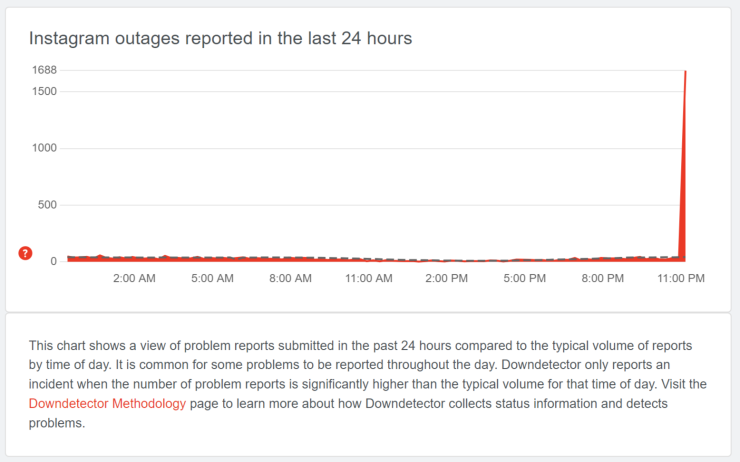Click the 1500 y-axis value label
This screenshot has width=740, height=462.
(44, 91)
